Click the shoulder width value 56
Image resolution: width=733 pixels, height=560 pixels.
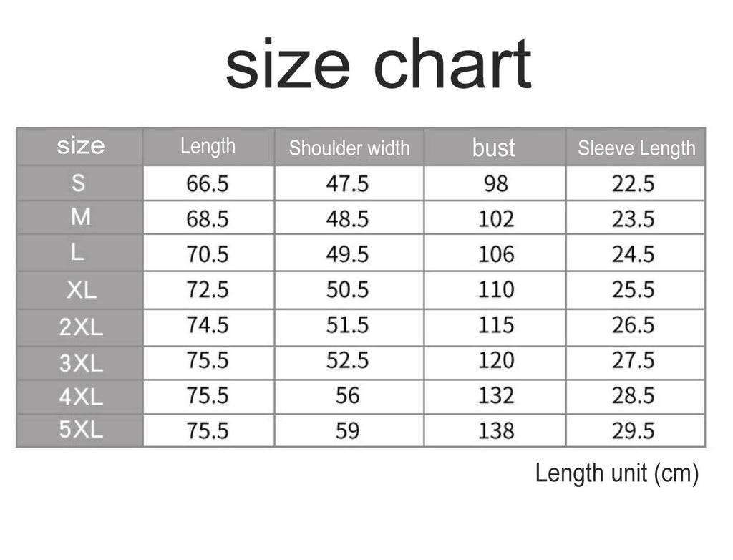tap(348, 395)
